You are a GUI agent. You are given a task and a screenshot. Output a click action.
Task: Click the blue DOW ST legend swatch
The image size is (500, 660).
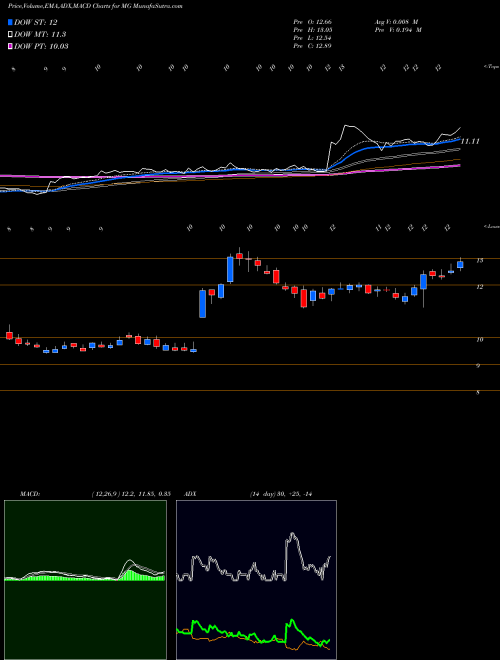pos(10,22)
